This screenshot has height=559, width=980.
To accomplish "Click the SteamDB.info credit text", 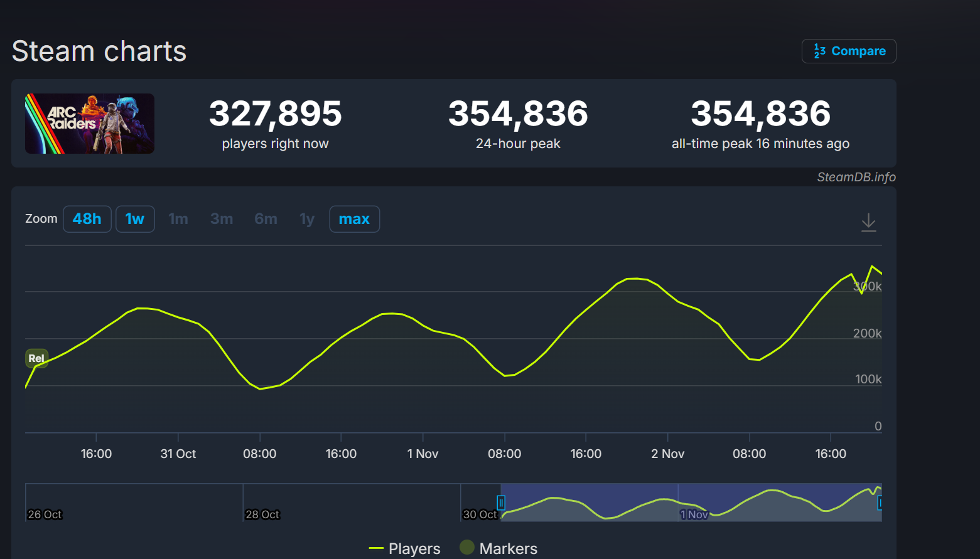I will [856, 177].
